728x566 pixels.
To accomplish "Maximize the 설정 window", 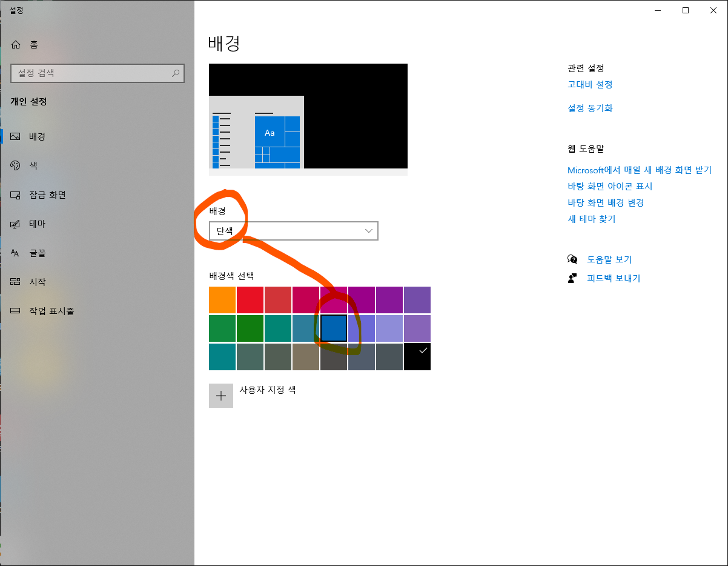I will click(686, 10).
